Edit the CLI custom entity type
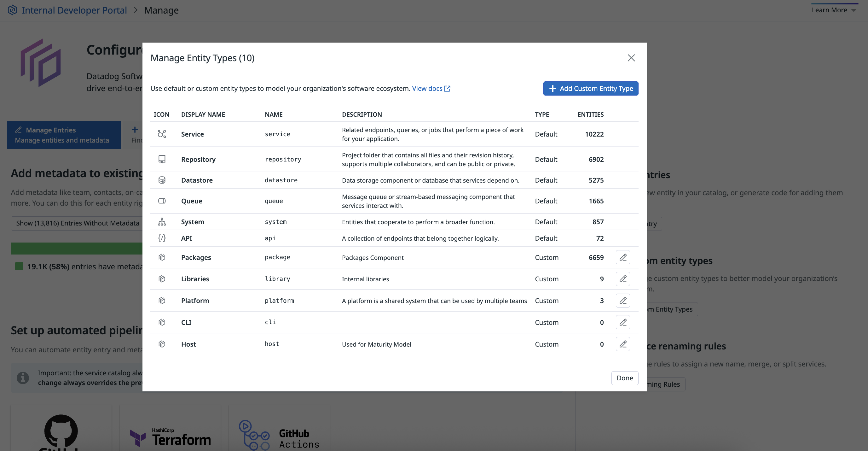 623,322
